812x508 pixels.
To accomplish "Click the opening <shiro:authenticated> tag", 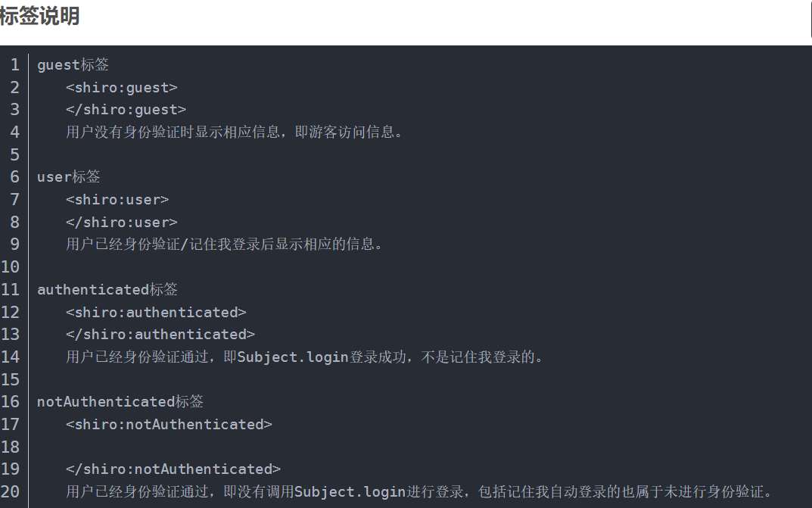I will 156,312.
